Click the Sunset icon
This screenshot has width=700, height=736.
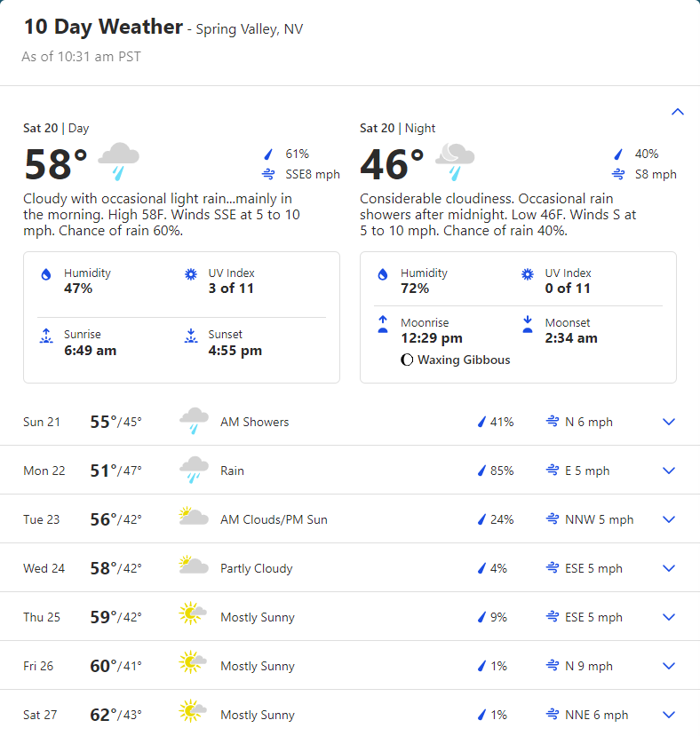(190, 336)
